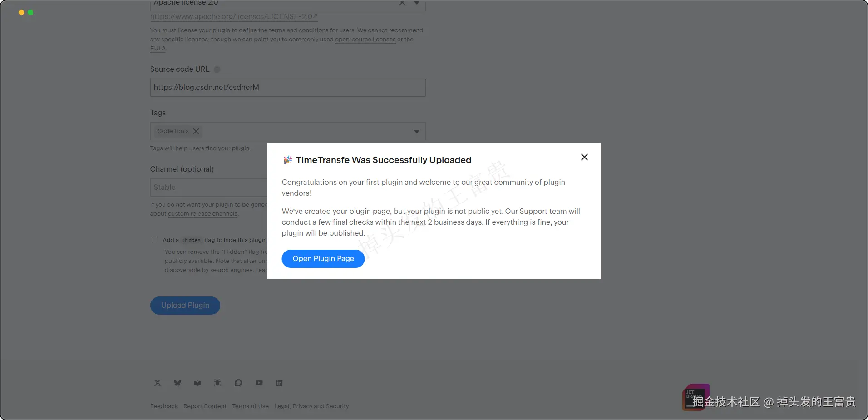The width and height of the screenshot is (868, 420).
Task: Click the bug tracker icon
Action: [x=217, y=383]
